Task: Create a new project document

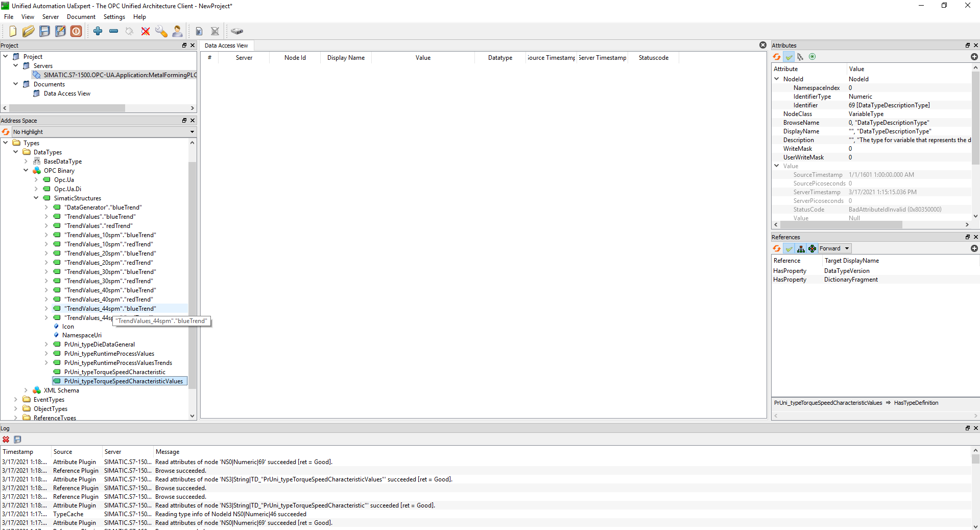Action: pos(13,31)
